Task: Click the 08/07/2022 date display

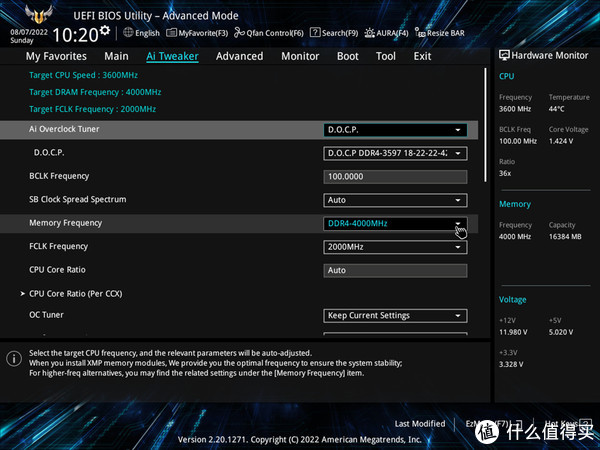Action: click(29, 32)
